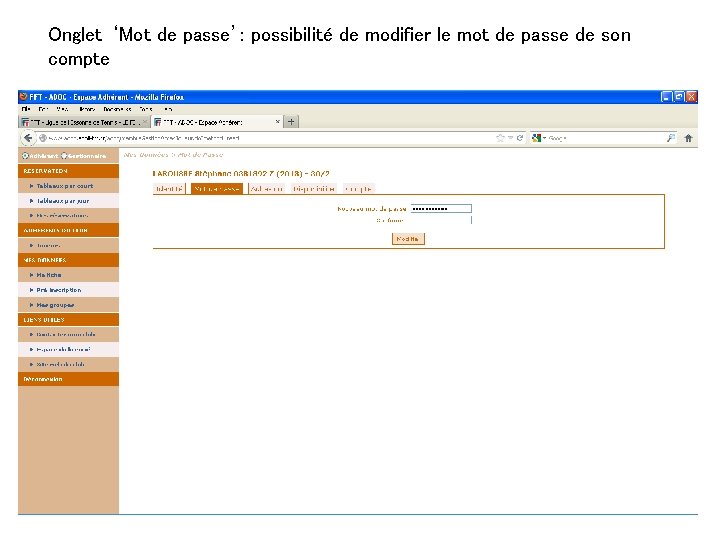The height and width of the screenshot is (540, 720).
Task: Minimize the Firefox window
Action: coord(666,97)
